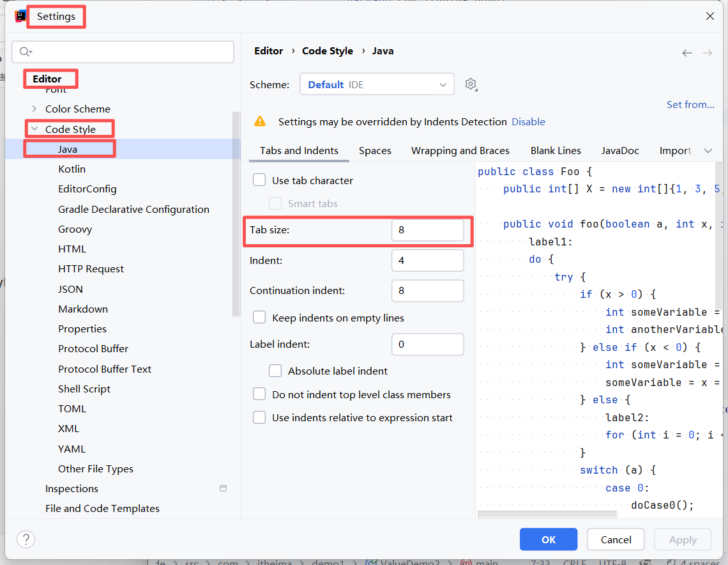
Task: Enable Use indents relative to expression start
Action: pyautogui.click(x=259, y=417)
